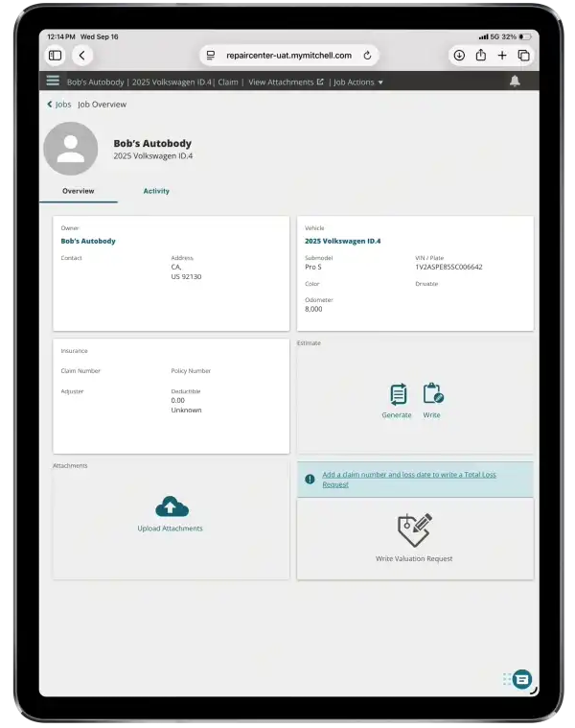Expand the Job Actions dropdown

pyautogui.click(x=358, y=82)
